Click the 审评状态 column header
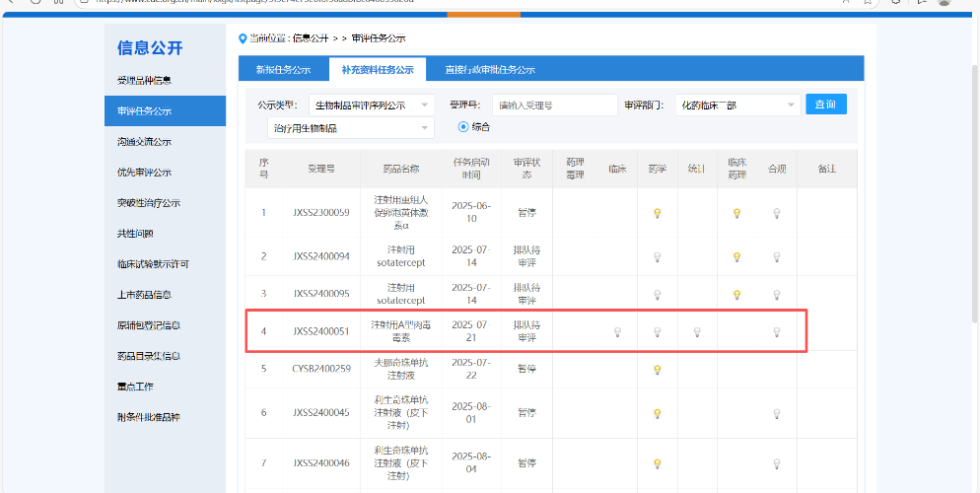 [x=526, y=169]
